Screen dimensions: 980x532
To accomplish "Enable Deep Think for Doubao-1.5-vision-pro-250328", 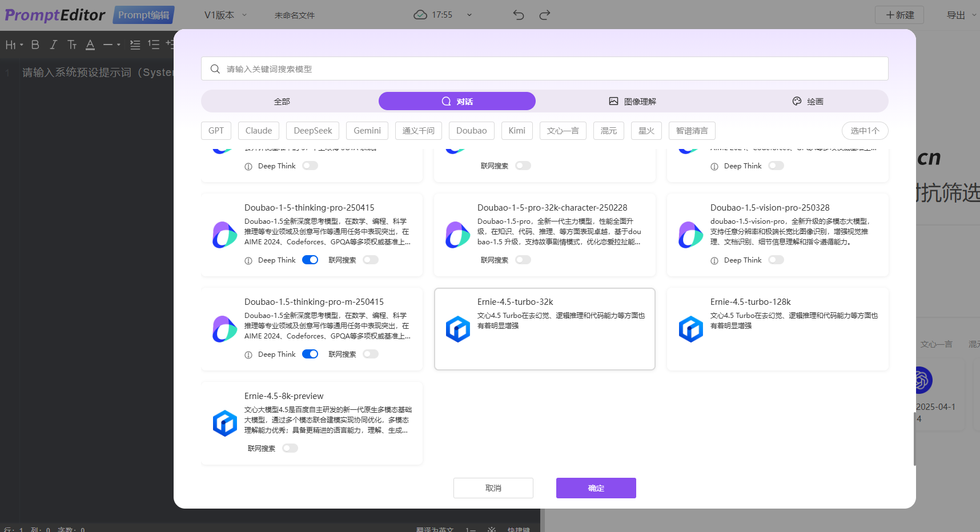I will click(x=776, y=260).
